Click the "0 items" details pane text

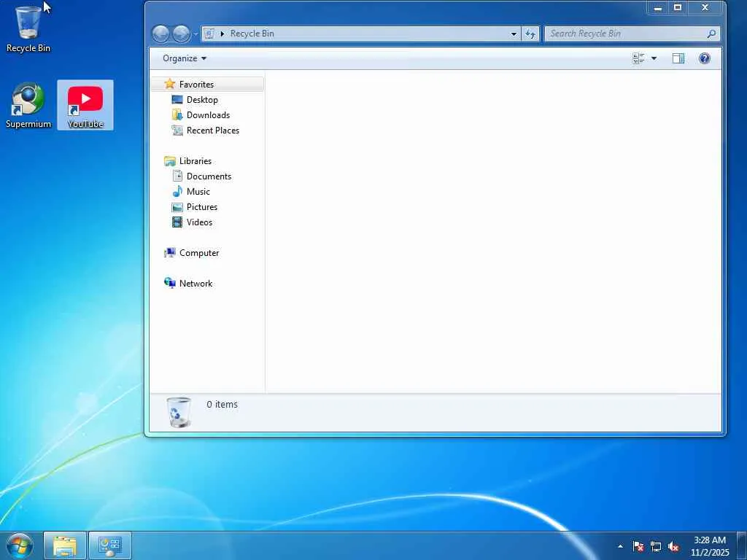(222, 404)
